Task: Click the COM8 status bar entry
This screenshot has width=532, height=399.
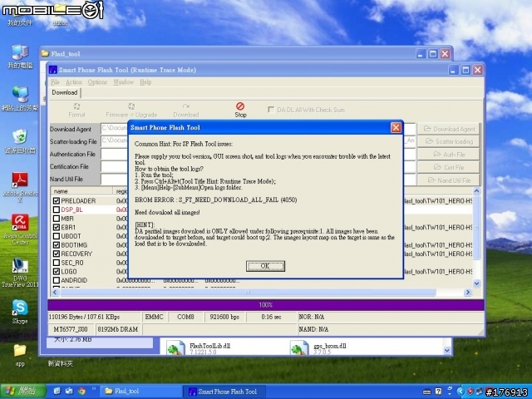Action: 185,317
